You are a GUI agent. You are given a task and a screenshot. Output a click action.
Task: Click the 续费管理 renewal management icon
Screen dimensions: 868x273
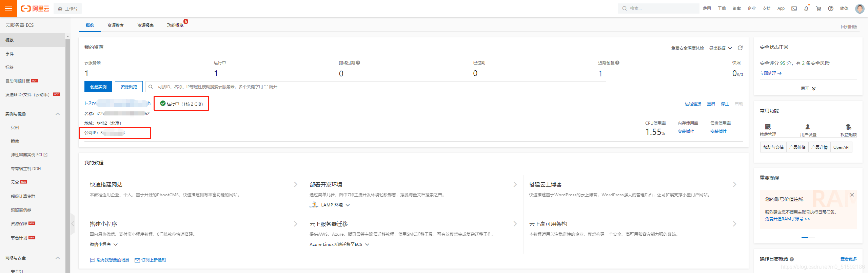coord(768,127)
